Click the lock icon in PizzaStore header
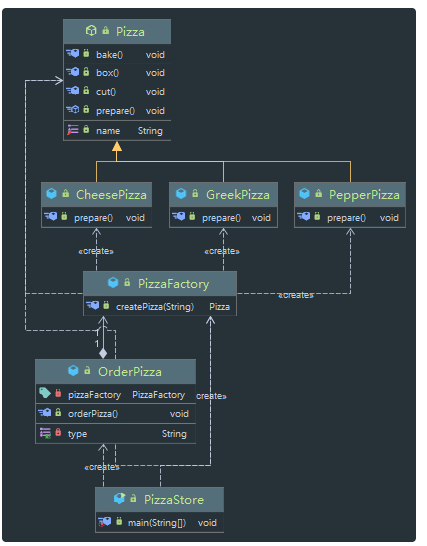427x546 pixels. 133,499
